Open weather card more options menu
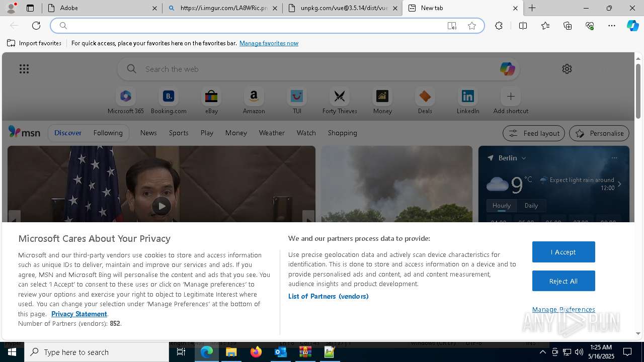 point(614,158)
